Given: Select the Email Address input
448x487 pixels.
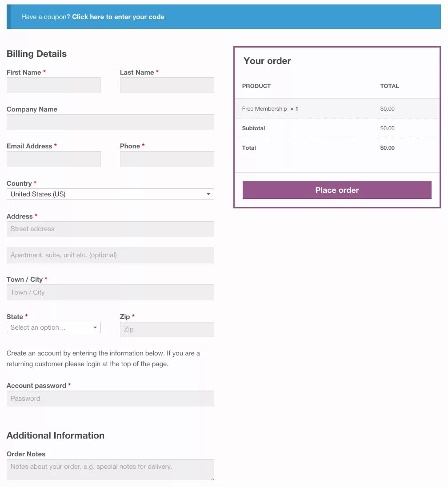Looking at the screenshot, I should [54, 159].
